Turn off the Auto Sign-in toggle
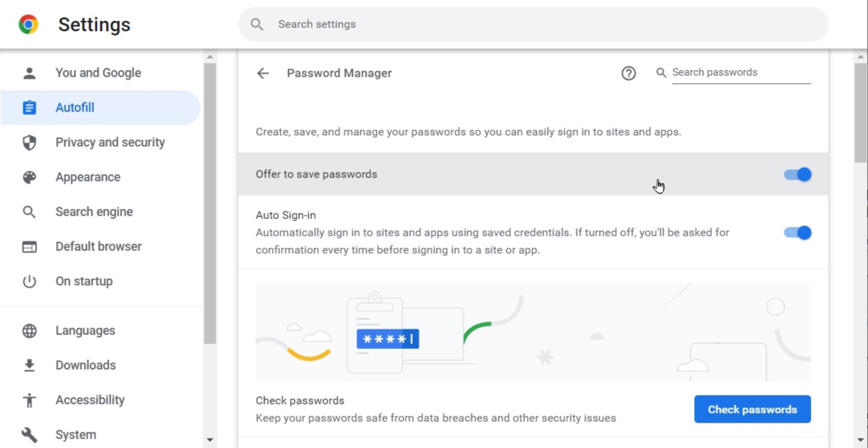 (x=798, y=233)
